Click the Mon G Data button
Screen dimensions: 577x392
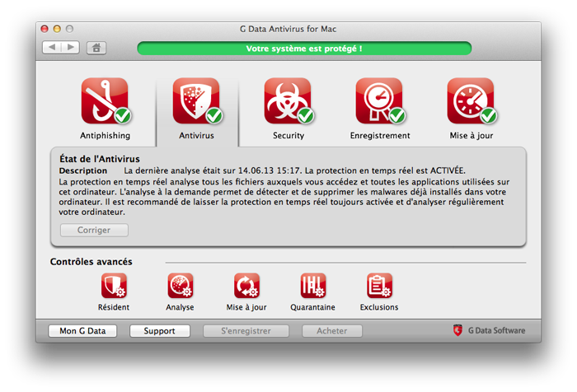click(82, 331)
